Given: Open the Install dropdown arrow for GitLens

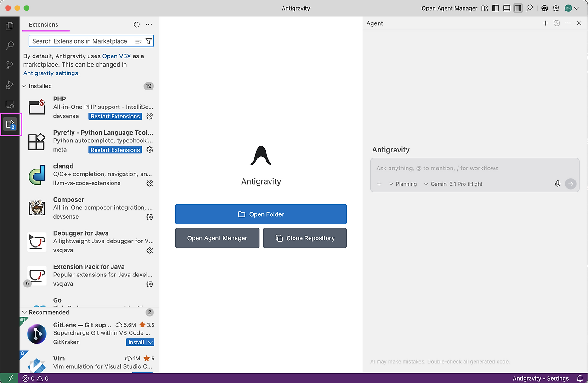Looking at the screenshot, I should tap(151, 343).
